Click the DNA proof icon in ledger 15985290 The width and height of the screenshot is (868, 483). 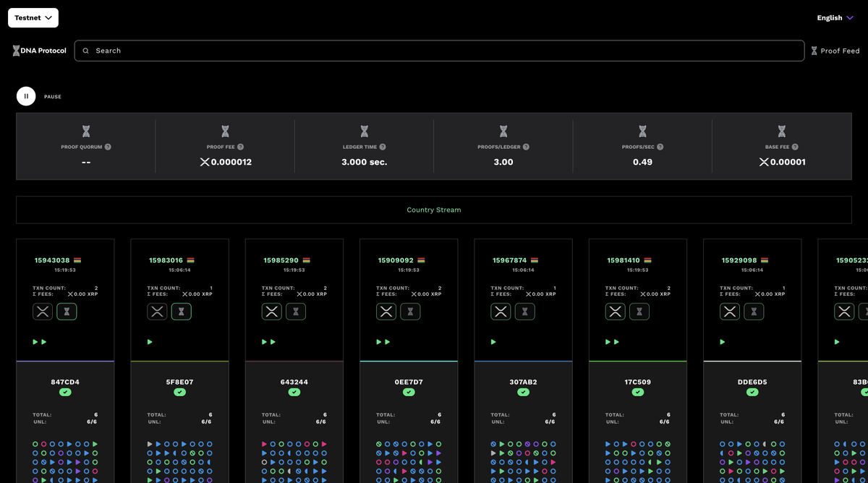[x=296, y=312]
